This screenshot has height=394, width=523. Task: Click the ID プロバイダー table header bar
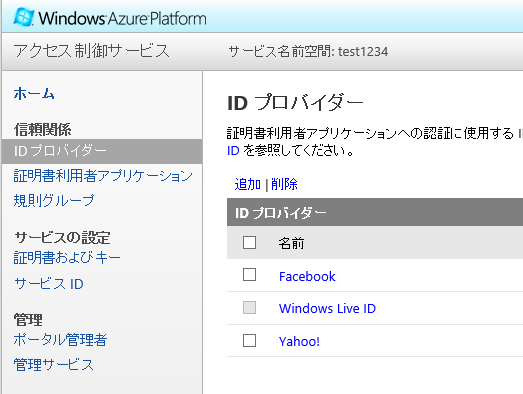coord(375,212)
